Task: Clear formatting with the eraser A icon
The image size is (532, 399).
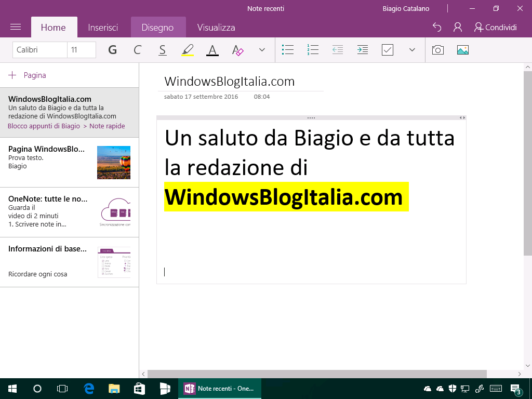Action: [237, 50]
